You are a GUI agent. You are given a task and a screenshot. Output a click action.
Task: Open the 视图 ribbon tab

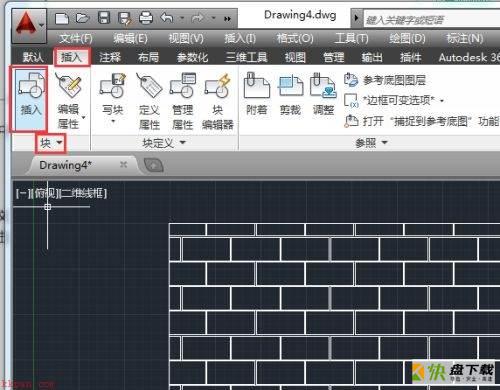tap(295, 57)
